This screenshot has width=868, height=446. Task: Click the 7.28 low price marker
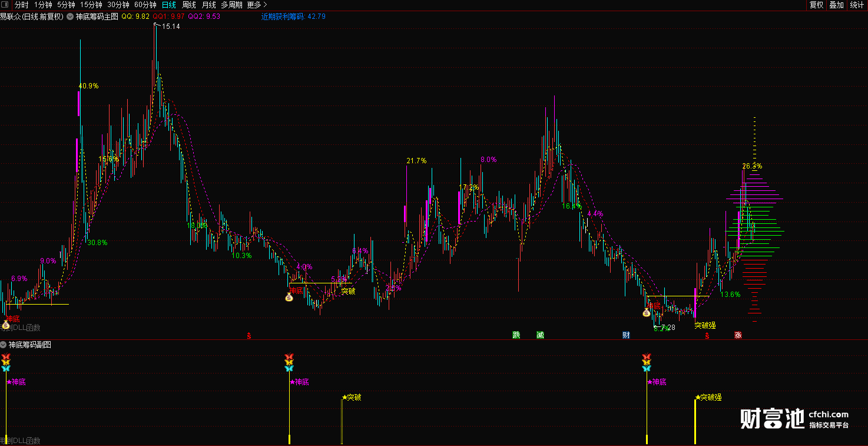pos(668,328)
